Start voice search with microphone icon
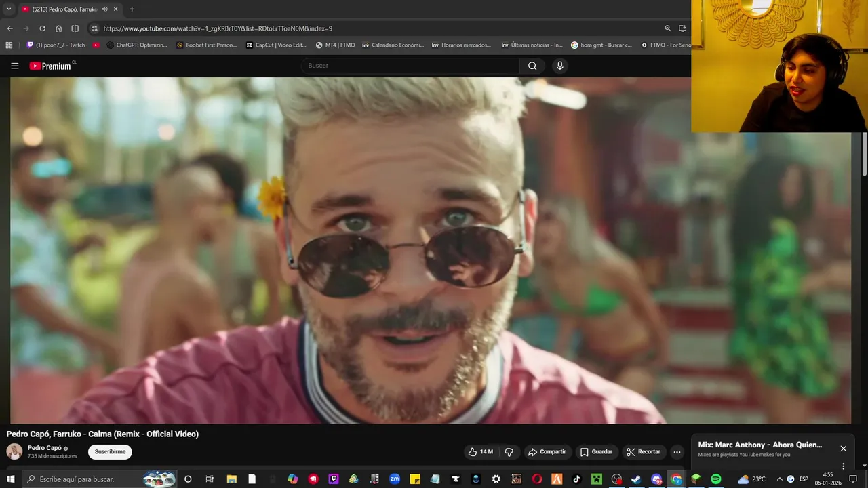 pos(559,66)
